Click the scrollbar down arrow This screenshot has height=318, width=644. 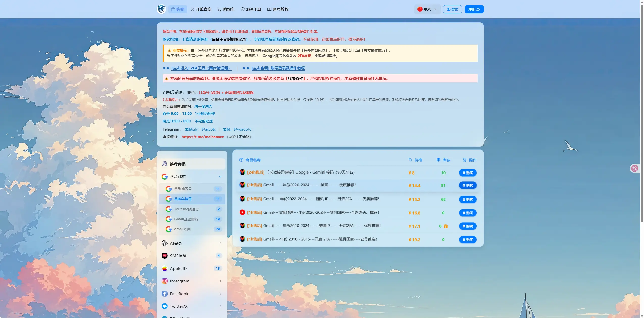[642, 316]
